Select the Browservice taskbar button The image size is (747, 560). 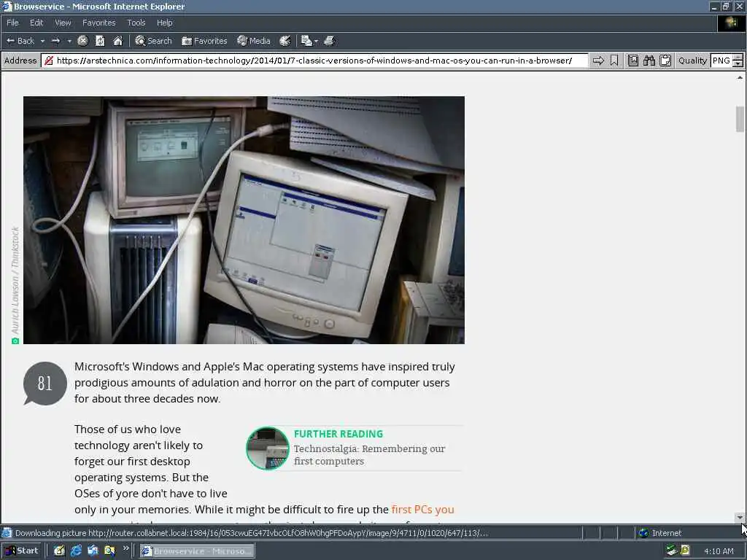tap(197, 551)
